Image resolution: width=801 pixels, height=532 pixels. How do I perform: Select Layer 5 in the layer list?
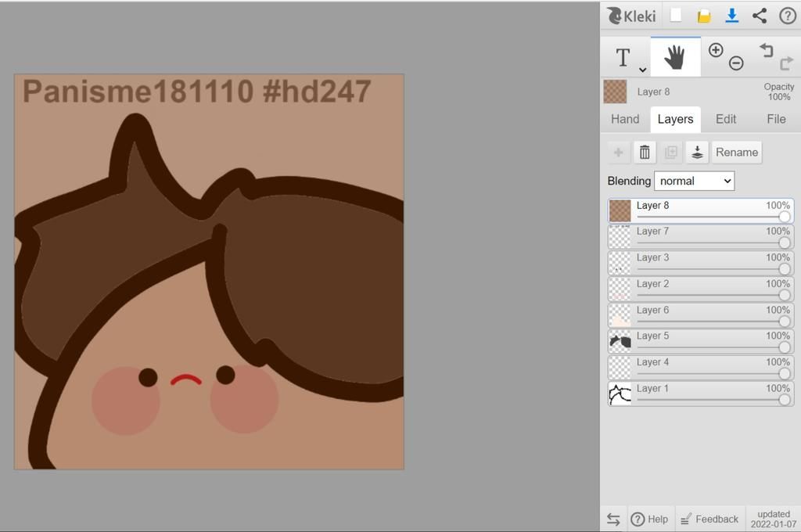point(701,341)
